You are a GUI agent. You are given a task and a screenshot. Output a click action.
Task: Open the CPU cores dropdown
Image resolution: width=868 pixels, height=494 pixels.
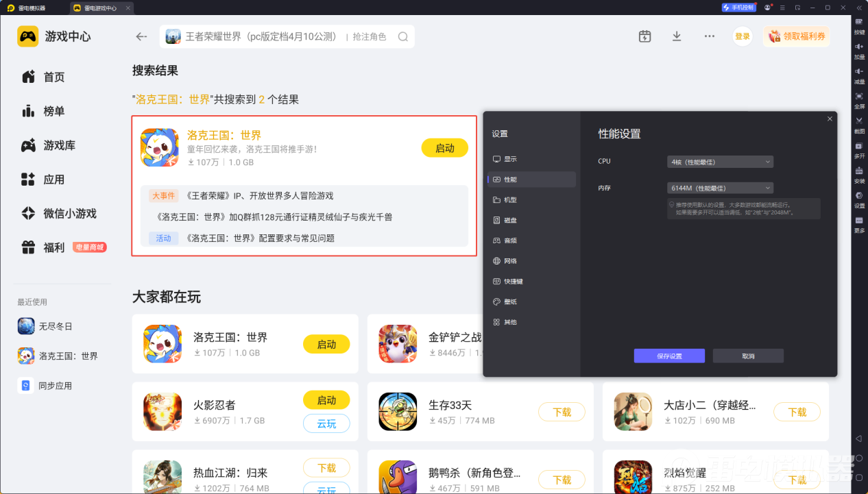tap(720, 162)
